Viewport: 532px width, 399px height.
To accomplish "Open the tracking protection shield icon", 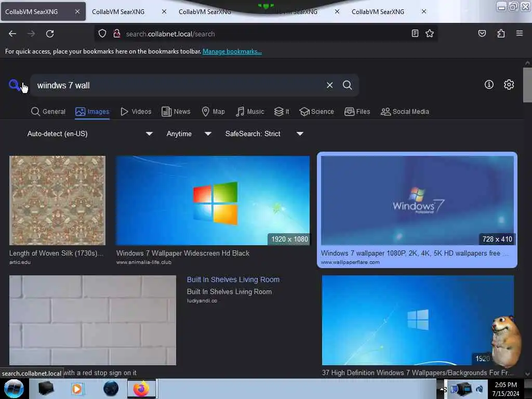I will 102,34.
